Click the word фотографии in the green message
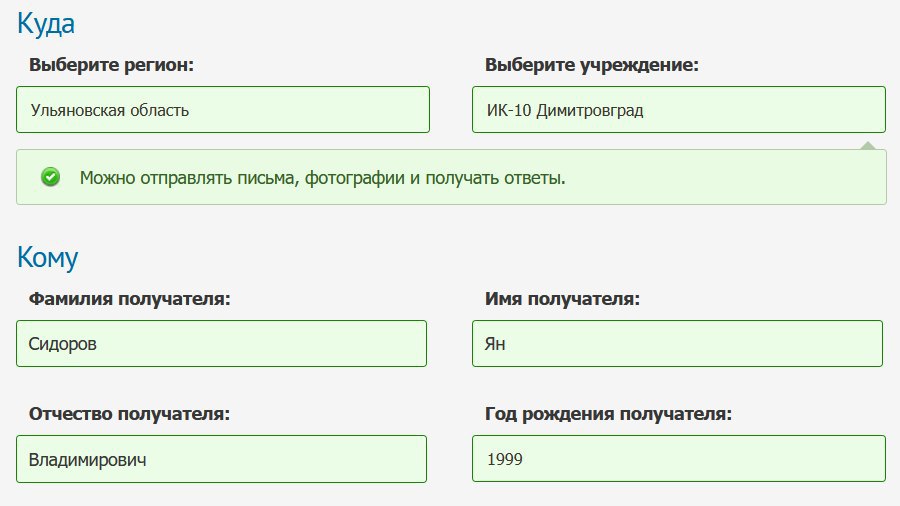Viewport: 900px width, 506px height. tap(354, 178)
